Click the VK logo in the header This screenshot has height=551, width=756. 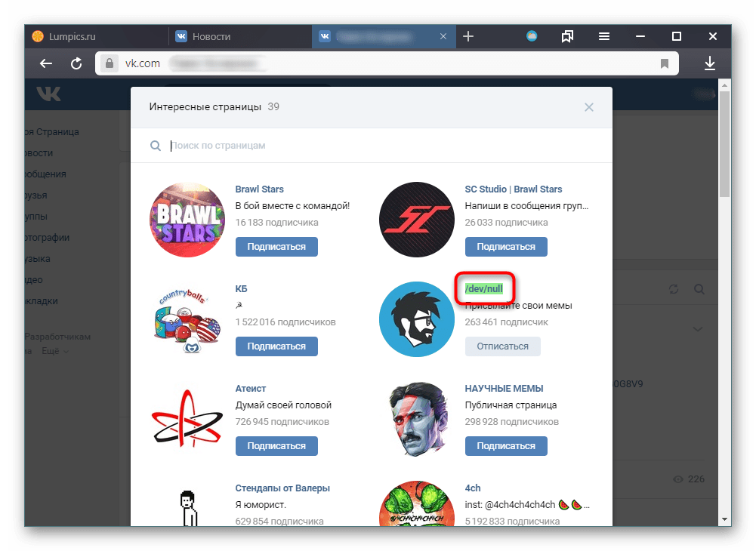click(x=48, y=94)
